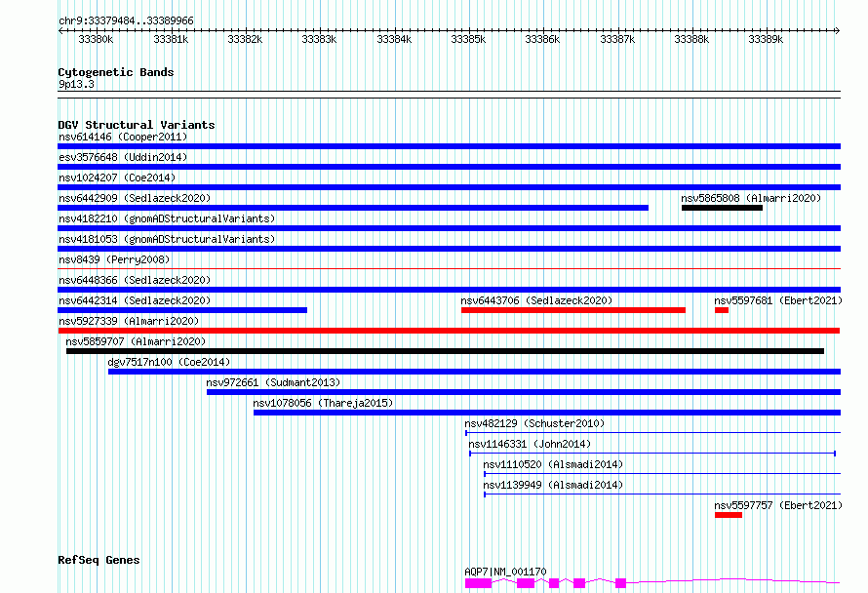Click the dgv7517n100 (Coe2014) label

pos(169,362)
